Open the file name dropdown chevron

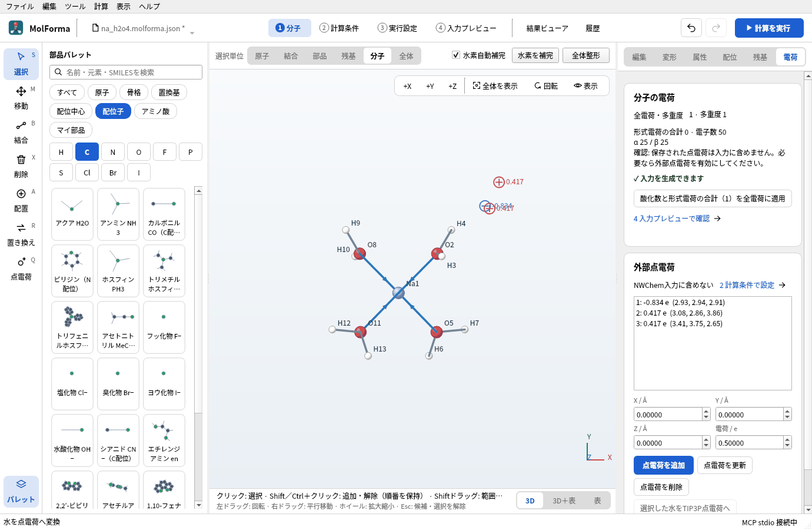(x=192, y=32)
